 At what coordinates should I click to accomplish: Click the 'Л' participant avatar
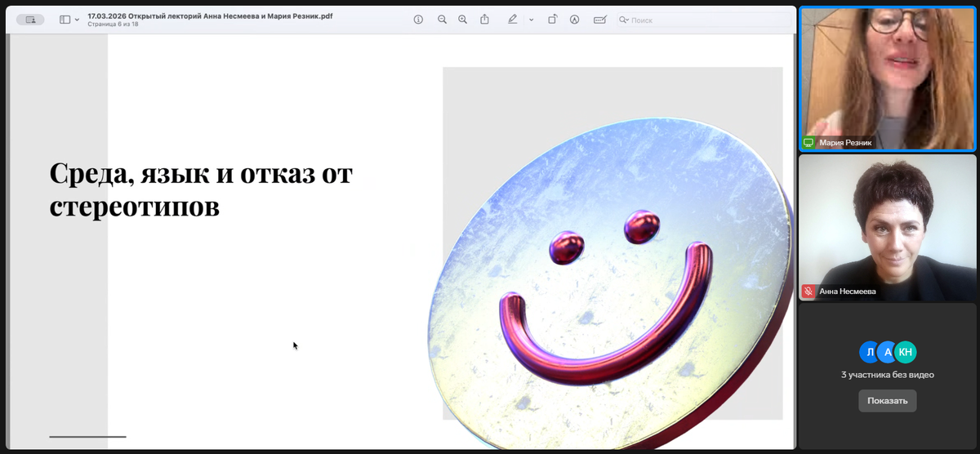point(870,352)
